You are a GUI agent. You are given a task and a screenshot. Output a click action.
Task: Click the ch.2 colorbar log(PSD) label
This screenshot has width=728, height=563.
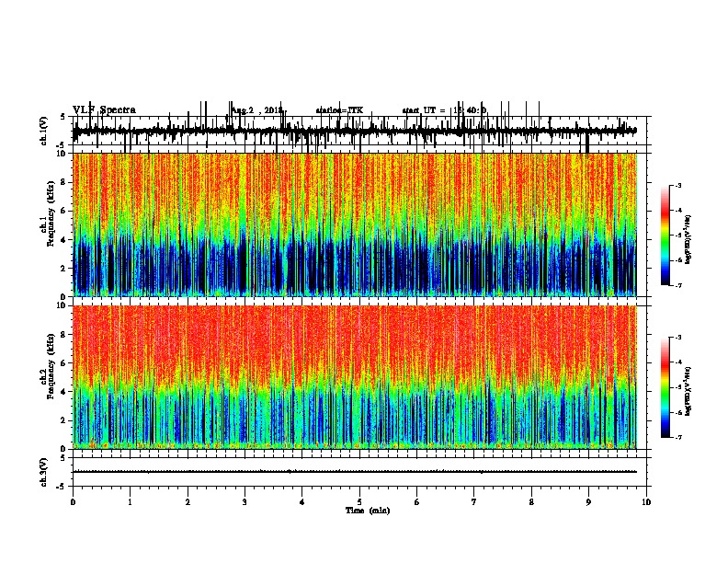(688, 392)
